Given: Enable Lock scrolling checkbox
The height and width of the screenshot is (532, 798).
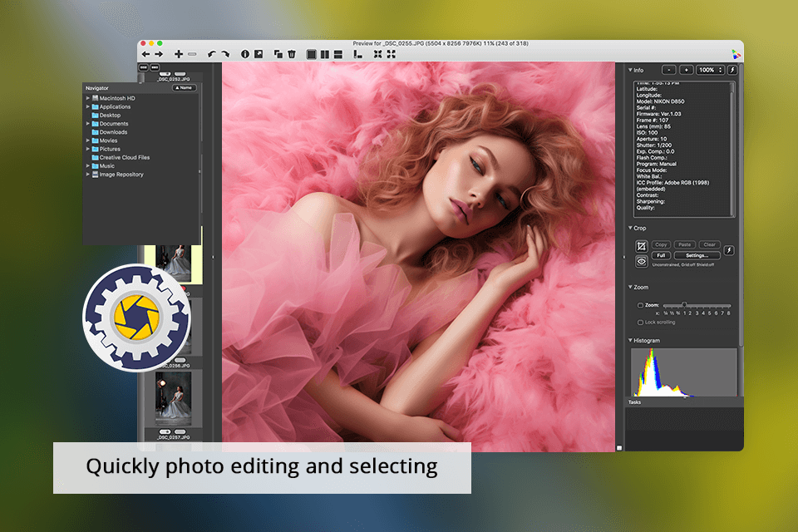Looking at the screenshot, I should [640, 323].
